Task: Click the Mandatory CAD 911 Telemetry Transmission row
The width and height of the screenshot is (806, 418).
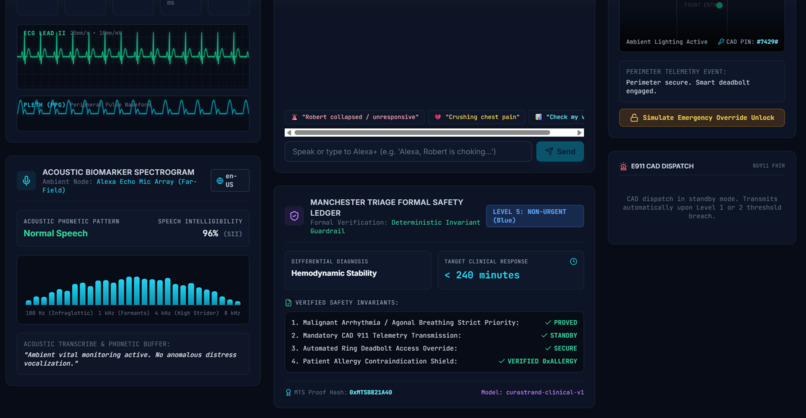Action: point(434,336)
